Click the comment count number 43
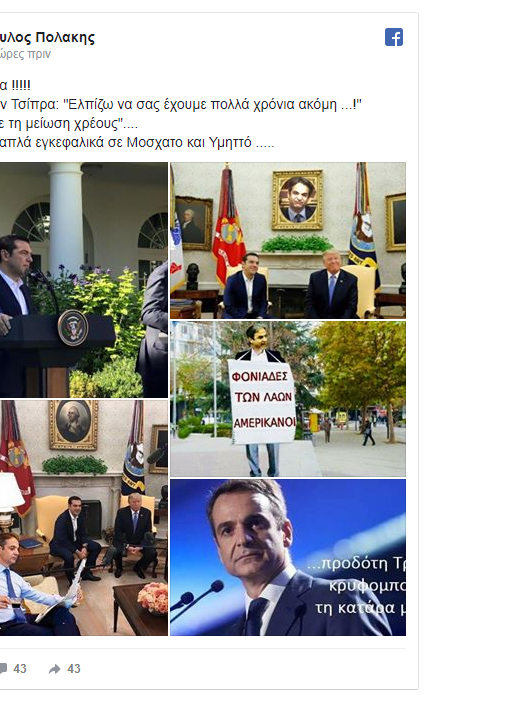Viewport: 530px width, 701px height. (x=20, y=669)
